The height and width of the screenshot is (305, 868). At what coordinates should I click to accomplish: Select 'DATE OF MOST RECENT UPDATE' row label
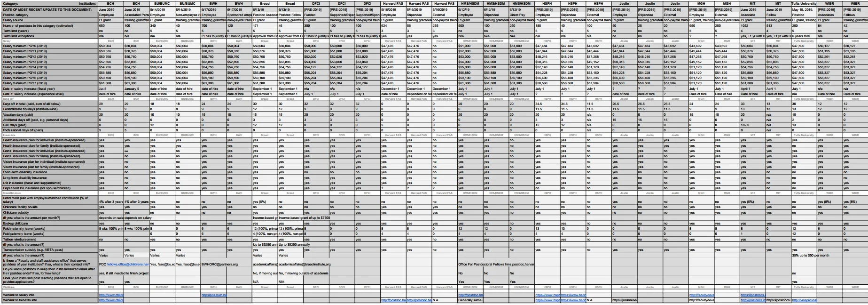click(x=49, y=9)
